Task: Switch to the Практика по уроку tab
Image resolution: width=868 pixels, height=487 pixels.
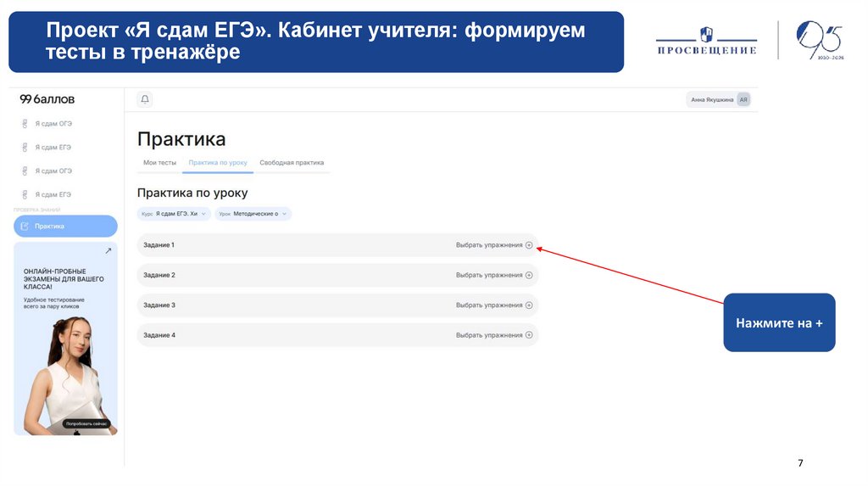Action: 218,163
